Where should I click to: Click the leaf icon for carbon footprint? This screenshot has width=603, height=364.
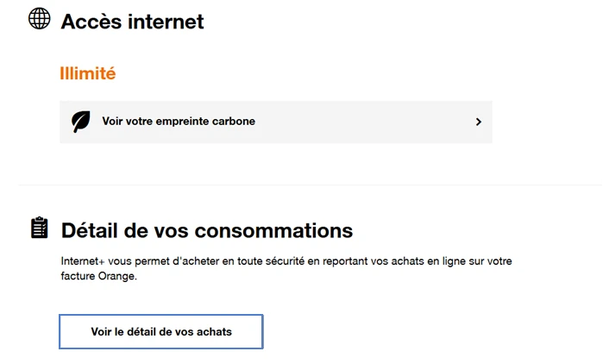[x=81, y=122]
